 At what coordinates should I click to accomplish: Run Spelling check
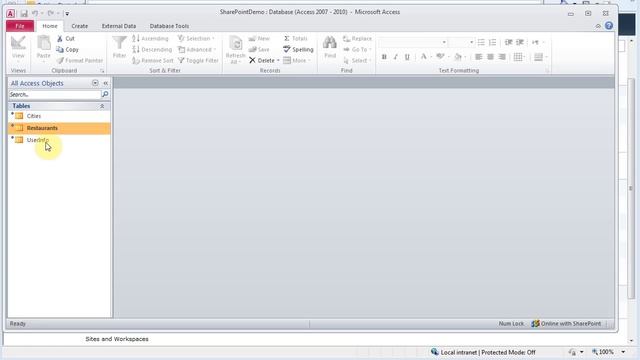298,49
